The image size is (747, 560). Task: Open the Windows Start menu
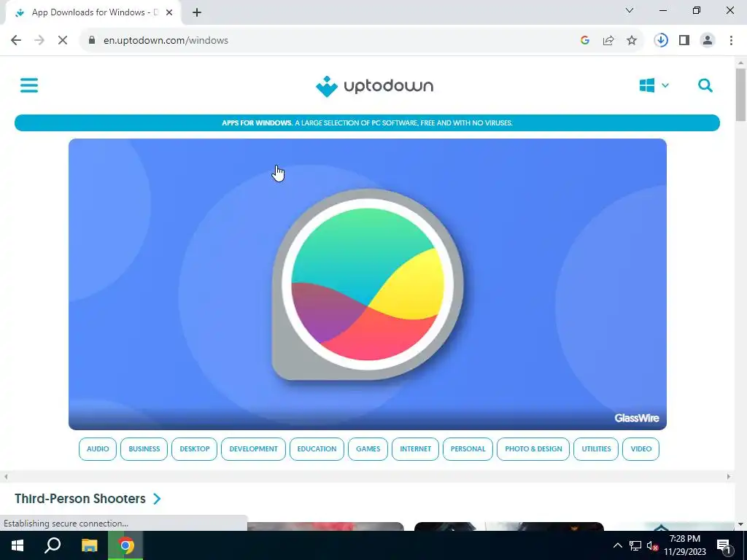(18, 545)
